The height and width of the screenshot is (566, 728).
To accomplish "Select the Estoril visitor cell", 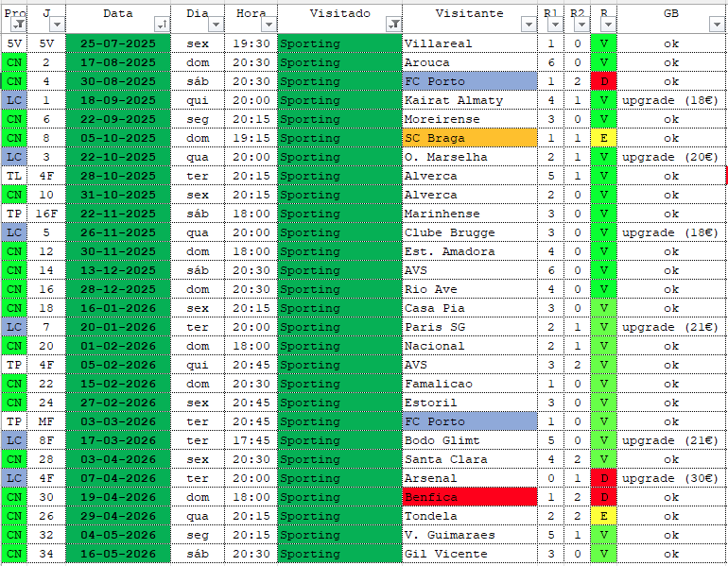I will point(469,403).
